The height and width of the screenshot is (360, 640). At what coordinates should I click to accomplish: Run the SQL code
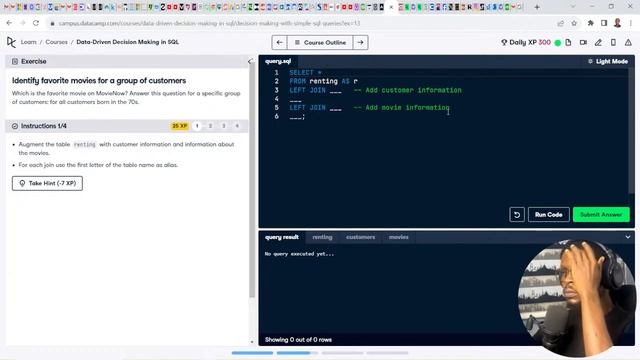pos(549,215)
